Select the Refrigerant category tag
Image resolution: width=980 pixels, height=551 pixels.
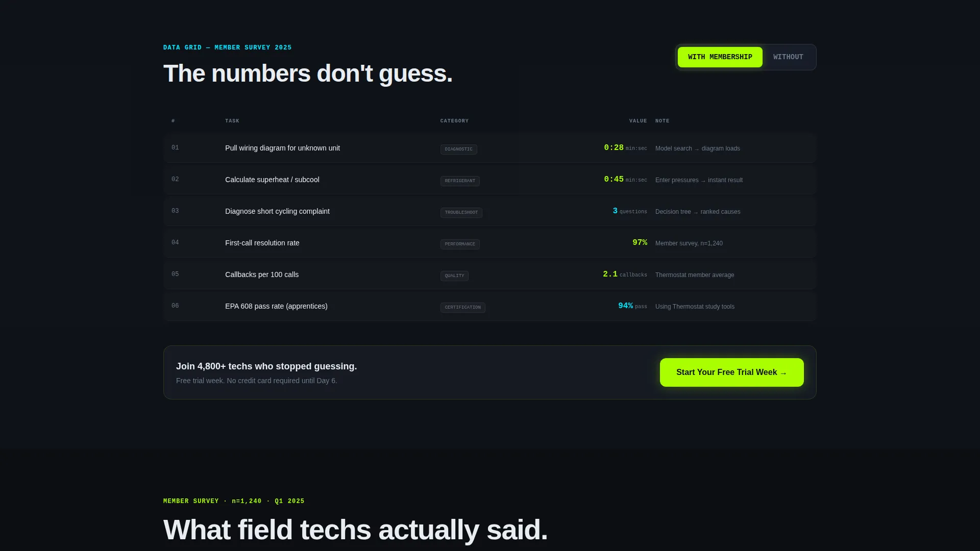pos(460,181)
